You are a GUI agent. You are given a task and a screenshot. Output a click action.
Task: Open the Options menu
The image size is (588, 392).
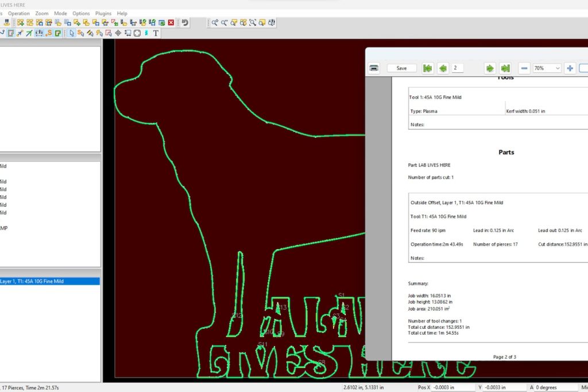click(x=81, y=13)
